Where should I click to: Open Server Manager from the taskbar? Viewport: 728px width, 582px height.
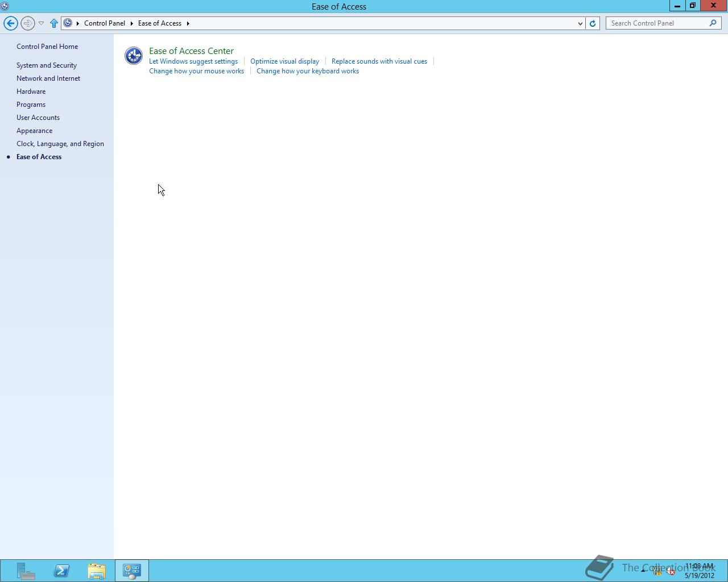click(26, 571)
